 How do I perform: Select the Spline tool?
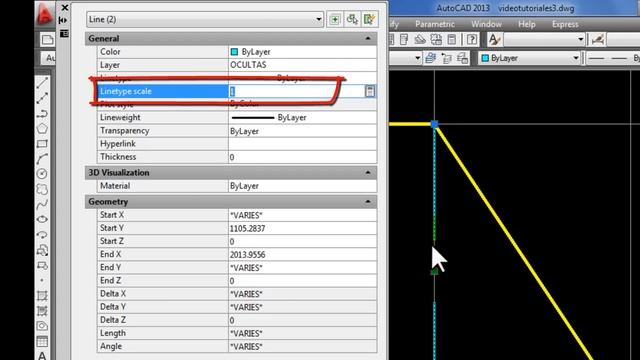(42, 204)
